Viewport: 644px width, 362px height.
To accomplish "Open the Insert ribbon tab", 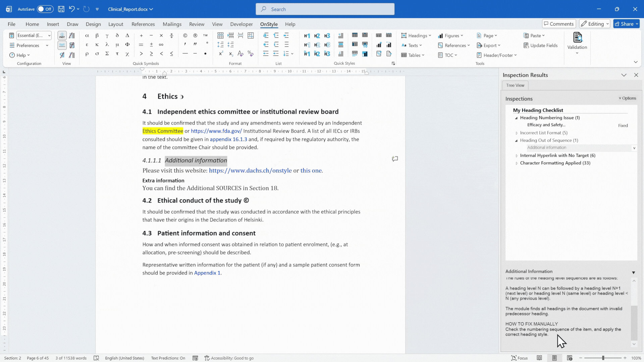I will [x=53, y=24].
